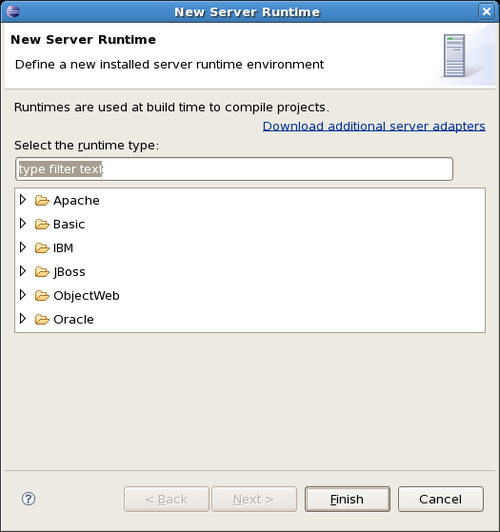Click the Basic folder icon

42,224
